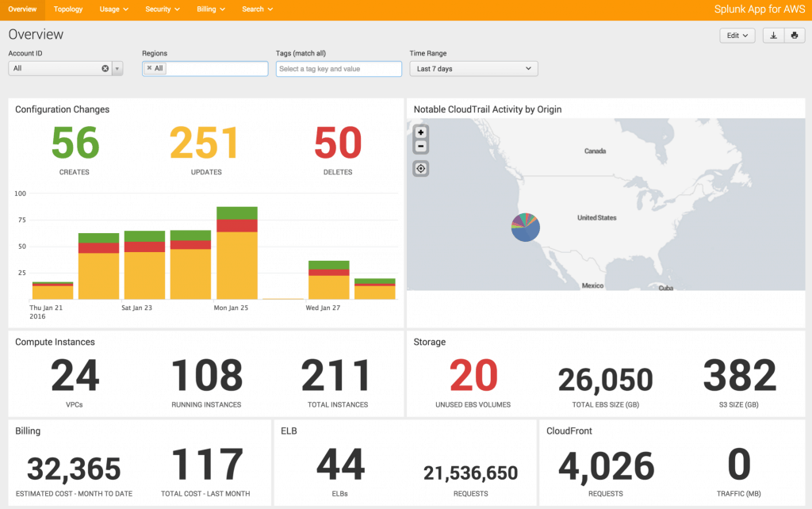
Task: Click the 24 VPCs value
Action: (x=75, y=375)
